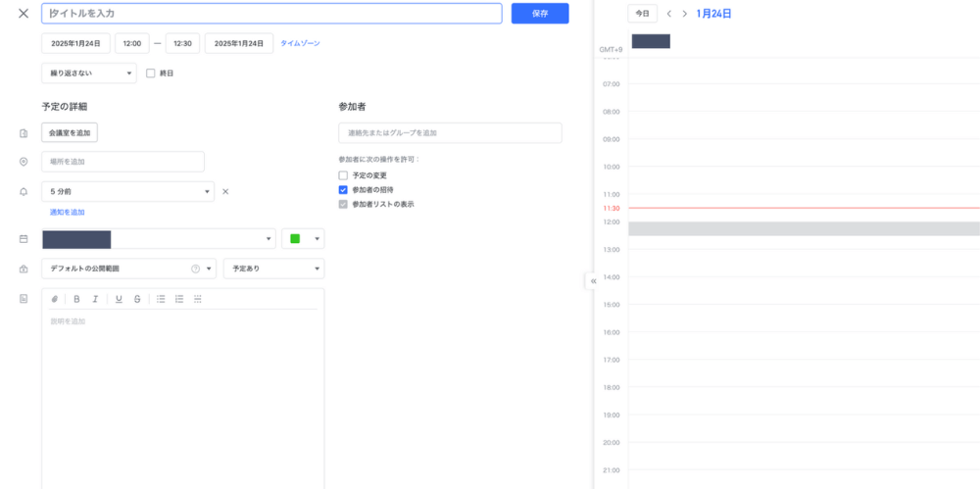
Task: Click the タイムゾーン link
Action: point(300,43)
